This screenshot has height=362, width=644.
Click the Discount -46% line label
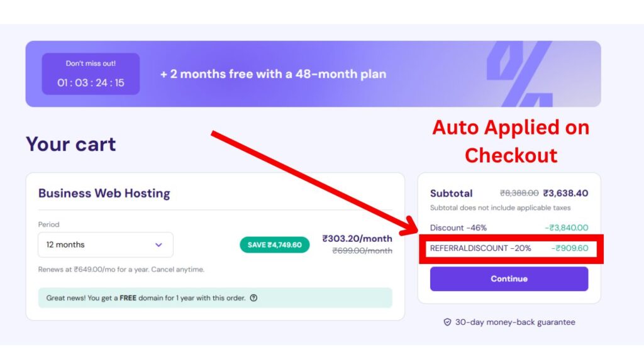pyautogui.click(x=458, y=228)
